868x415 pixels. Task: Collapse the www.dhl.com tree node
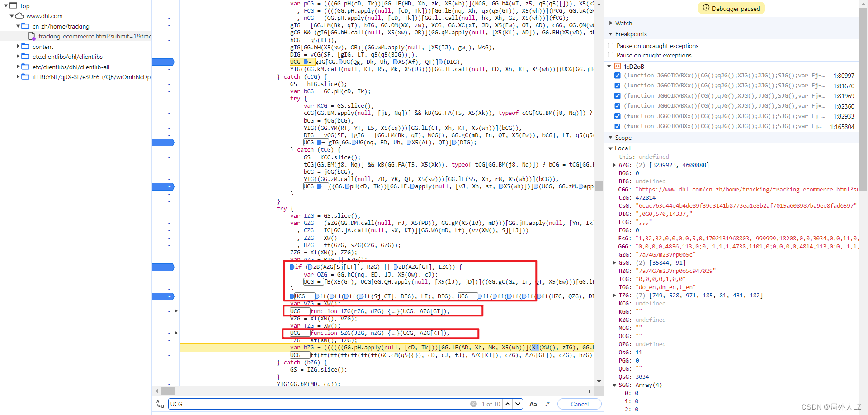pos(12,16)
